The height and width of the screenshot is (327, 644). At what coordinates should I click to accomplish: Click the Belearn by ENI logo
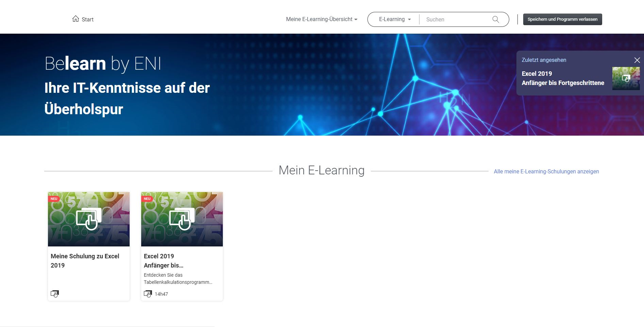(x=103, y=64)
